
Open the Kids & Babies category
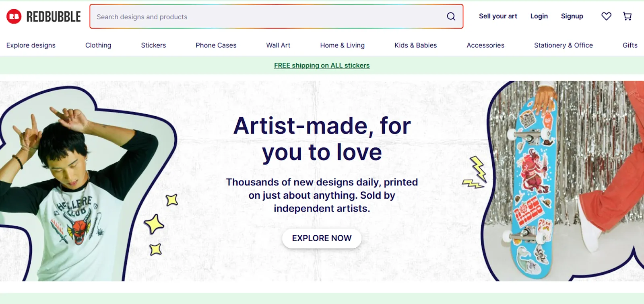[x=415, y=45]
